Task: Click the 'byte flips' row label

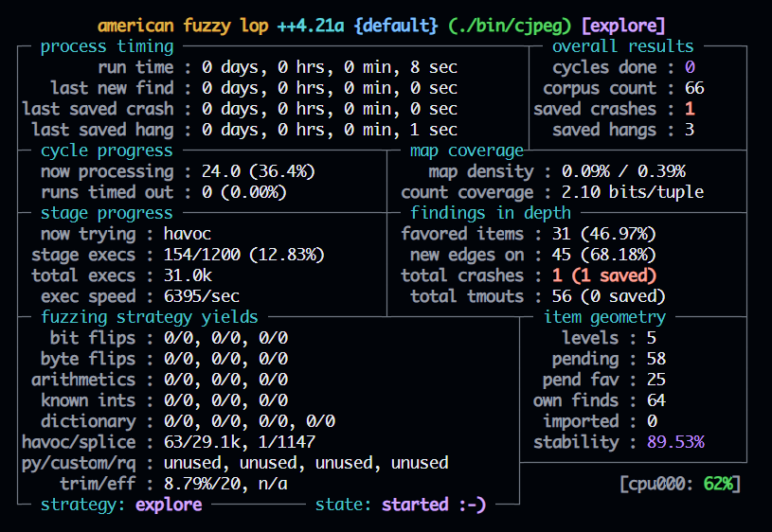Action: click(88, 359)
